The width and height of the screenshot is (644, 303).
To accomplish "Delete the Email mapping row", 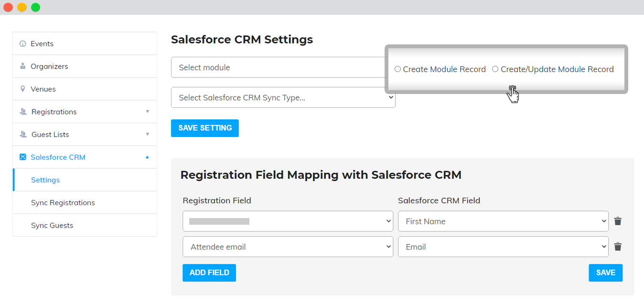I will (x=618, y=246).
